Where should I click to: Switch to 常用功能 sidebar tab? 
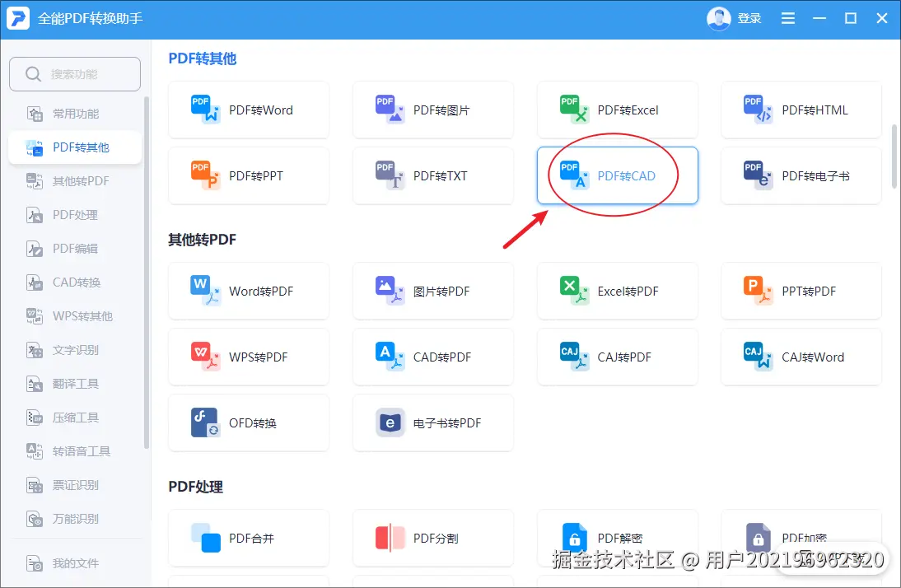pos(75,114)
